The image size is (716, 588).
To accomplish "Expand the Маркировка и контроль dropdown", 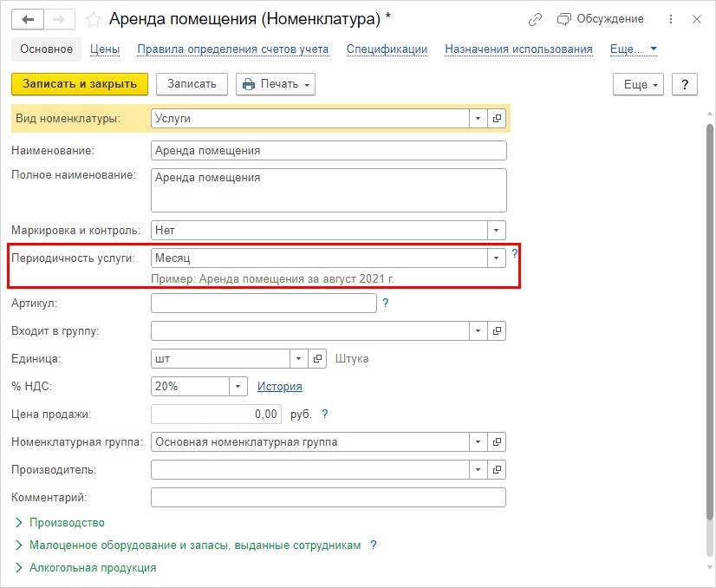I will (x=497, y=231).
